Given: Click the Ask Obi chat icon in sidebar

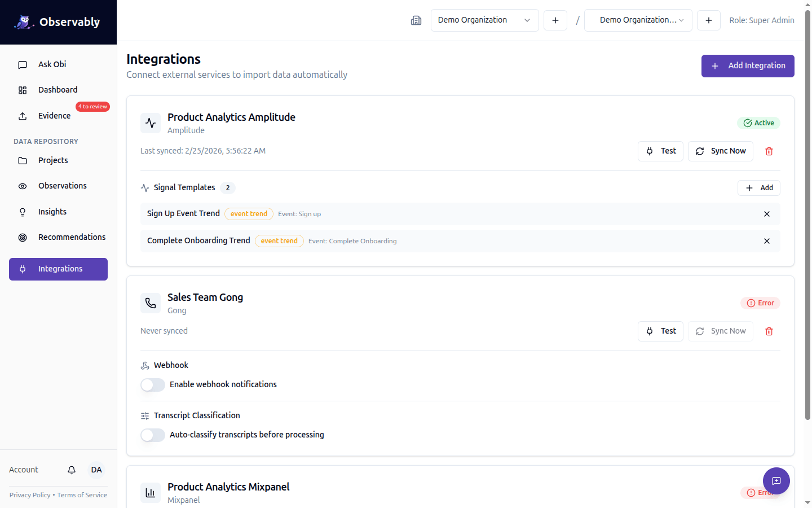Looking at the screenshot, I should (23, 64).
